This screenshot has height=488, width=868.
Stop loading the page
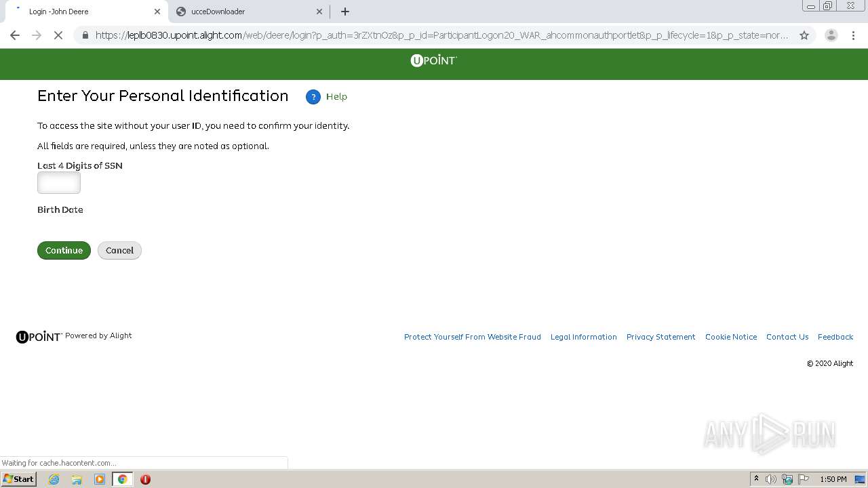[x=58, y=35]
